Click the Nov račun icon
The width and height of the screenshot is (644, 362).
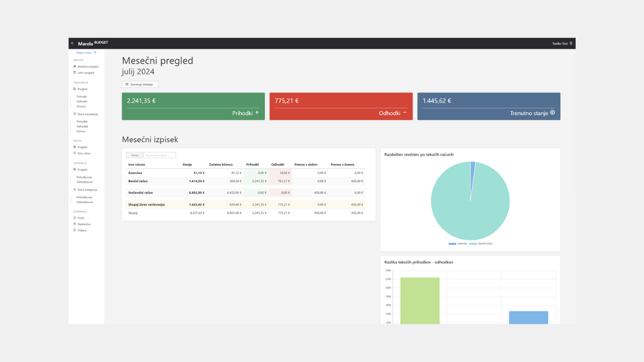coord(74,153)
